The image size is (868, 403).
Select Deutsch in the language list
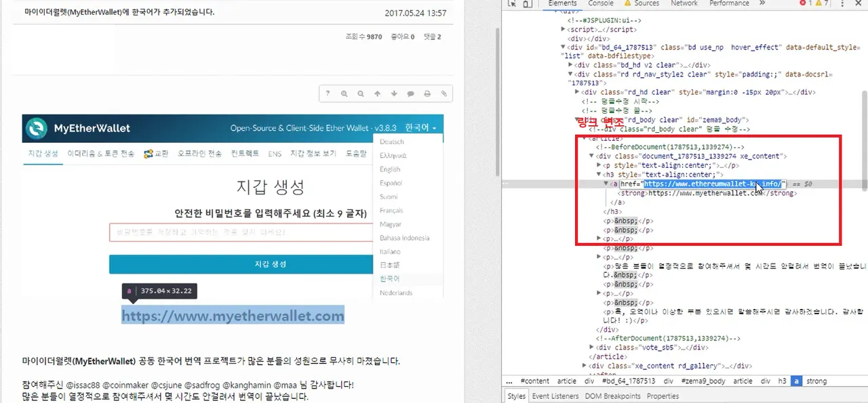392,142
